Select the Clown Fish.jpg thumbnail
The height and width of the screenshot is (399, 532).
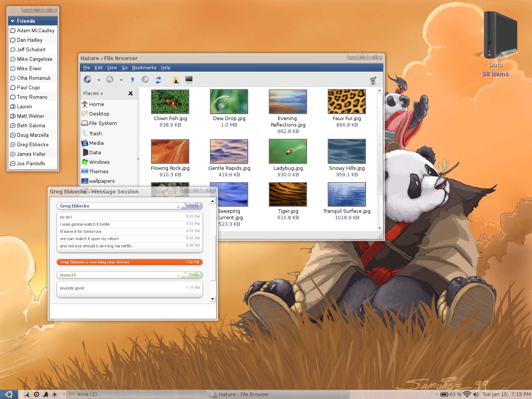click(170, 101)
